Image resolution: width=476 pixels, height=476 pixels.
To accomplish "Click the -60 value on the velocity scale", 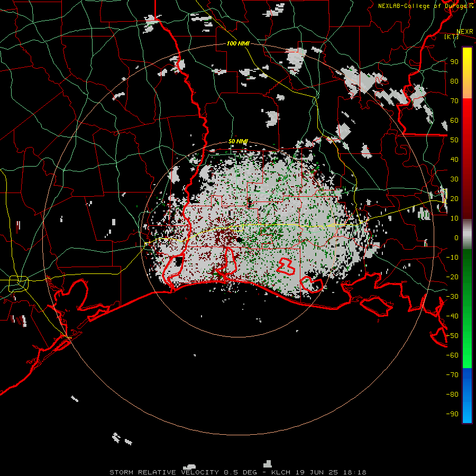I will click(x=452, y=355).
